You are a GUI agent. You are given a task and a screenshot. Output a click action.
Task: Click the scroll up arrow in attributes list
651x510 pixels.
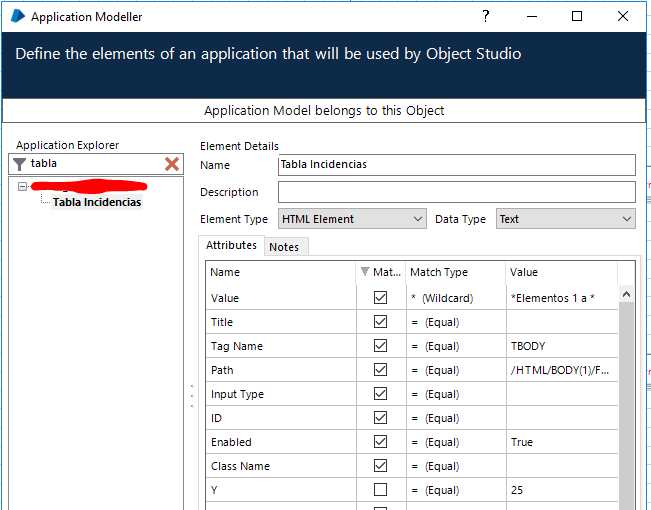[626, 294]
